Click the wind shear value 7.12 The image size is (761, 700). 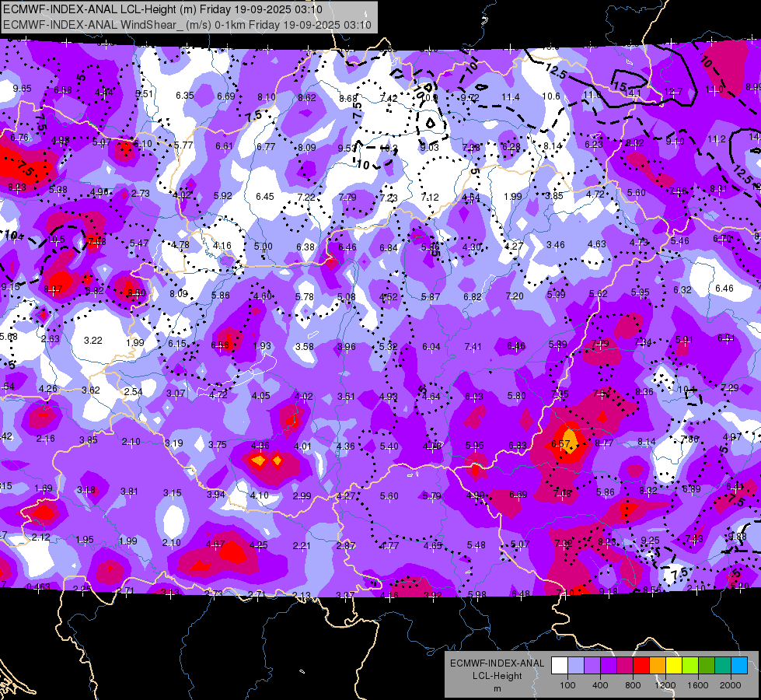tap(430, 198)
